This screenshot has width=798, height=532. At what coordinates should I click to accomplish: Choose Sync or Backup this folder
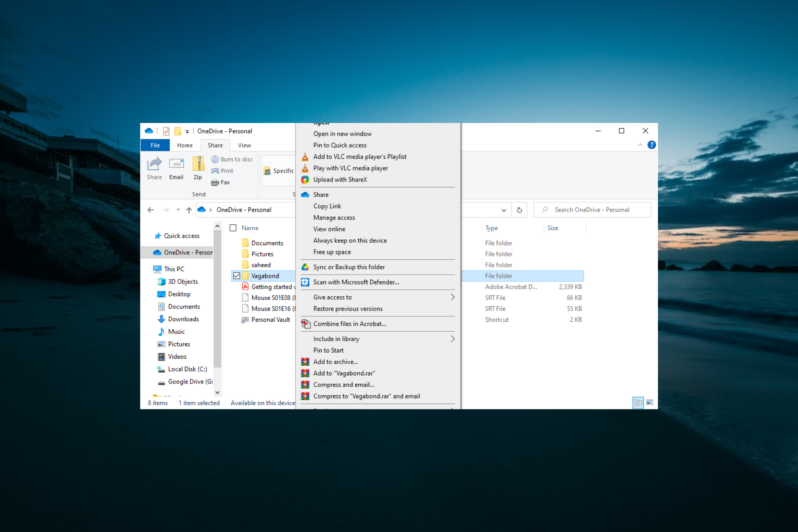pyautogui.click(x=349, y=267)
